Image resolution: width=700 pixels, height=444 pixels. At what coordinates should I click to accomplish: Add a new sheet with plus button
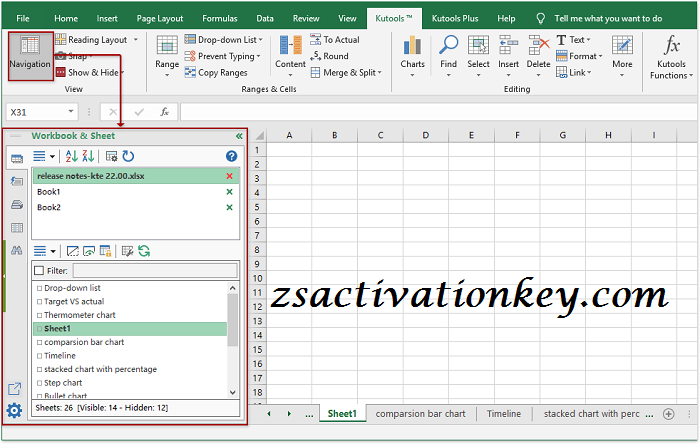tap(668, 414)
